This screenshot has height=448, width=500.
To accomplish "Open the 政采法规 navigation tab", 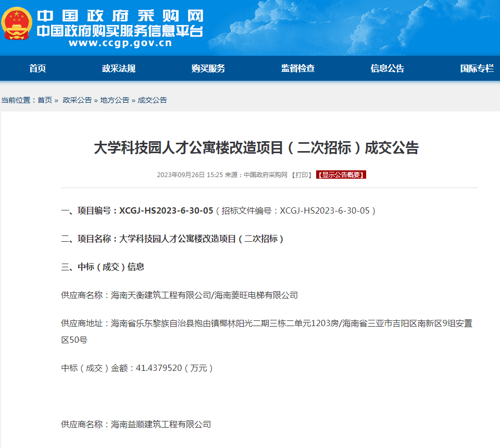I will pyautogui.click(x=119, y=68).
